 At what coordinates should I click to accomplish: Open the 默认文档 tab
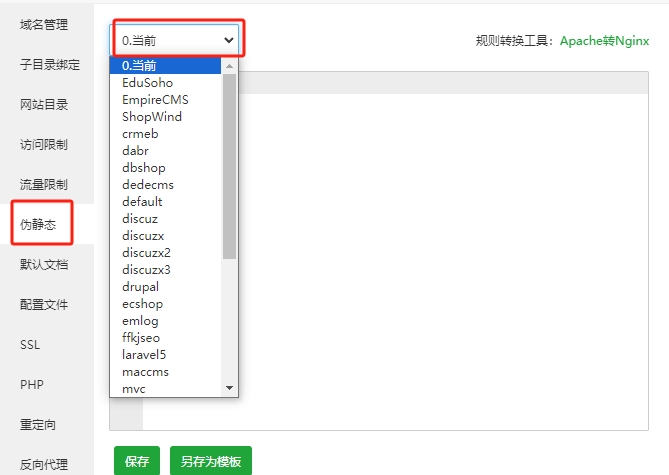pos(44,264)
